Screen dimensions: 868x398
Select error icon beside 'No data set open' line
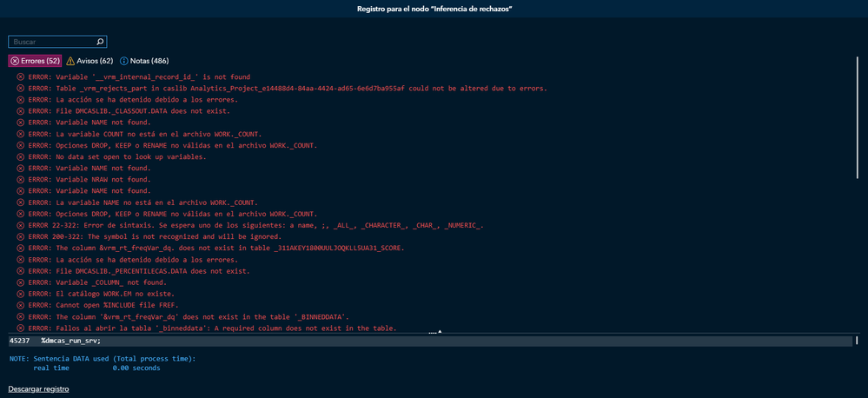(21, 156)
